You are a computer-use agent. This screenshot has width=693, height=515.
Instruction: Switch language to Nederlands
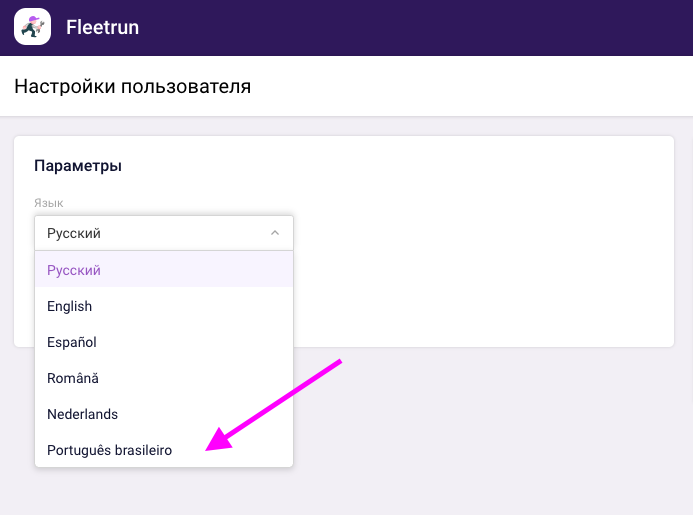click(82, 414)
